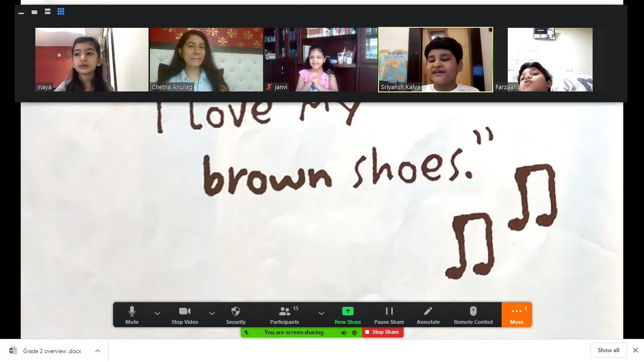
Task: Hide video panel with minimize strip icon
Action: click(21, 12)
